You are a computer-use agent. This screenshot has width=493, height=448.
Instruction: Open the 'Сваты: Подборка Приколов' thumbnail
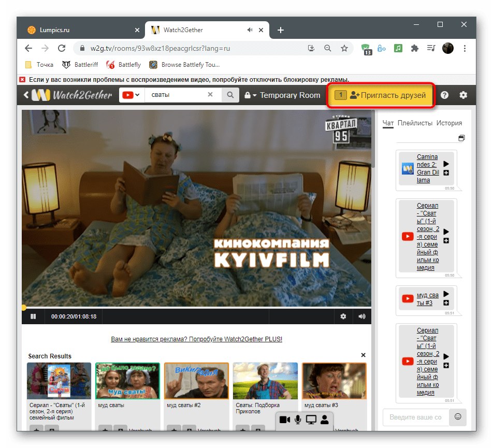click(265, 381)
